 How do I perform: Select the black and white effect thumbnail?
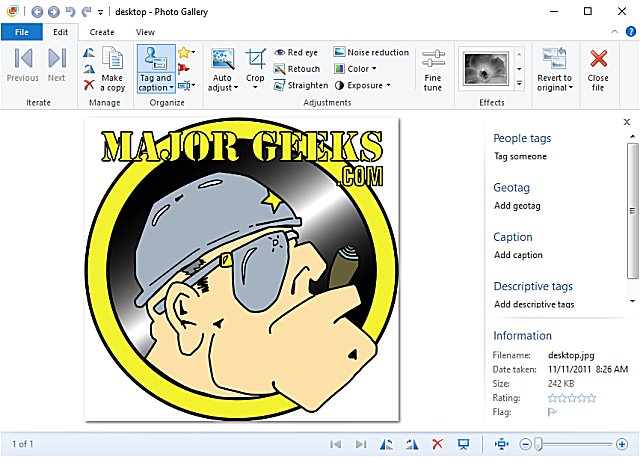[x=485, y=68]
